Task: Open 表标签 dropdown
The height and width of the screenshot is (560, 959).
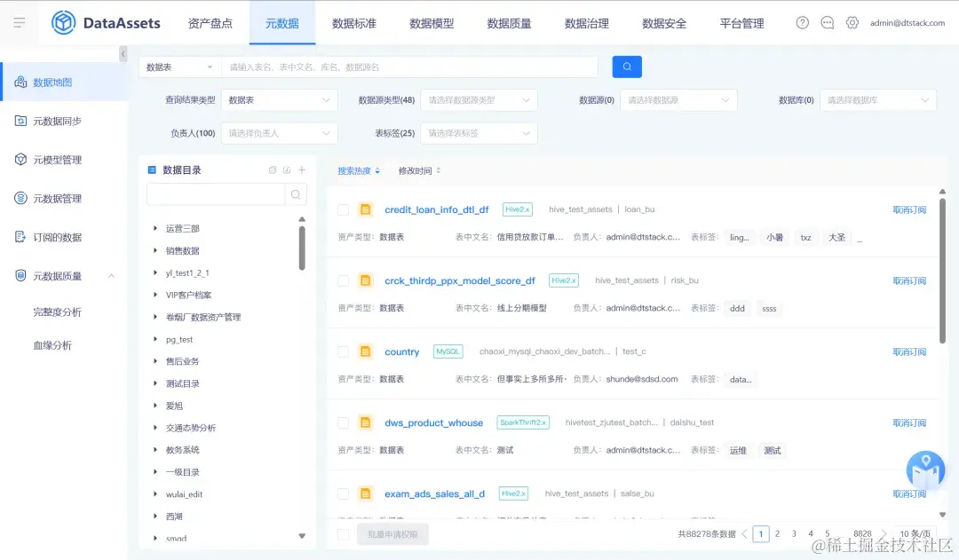Action: click(x=479, y=132)
